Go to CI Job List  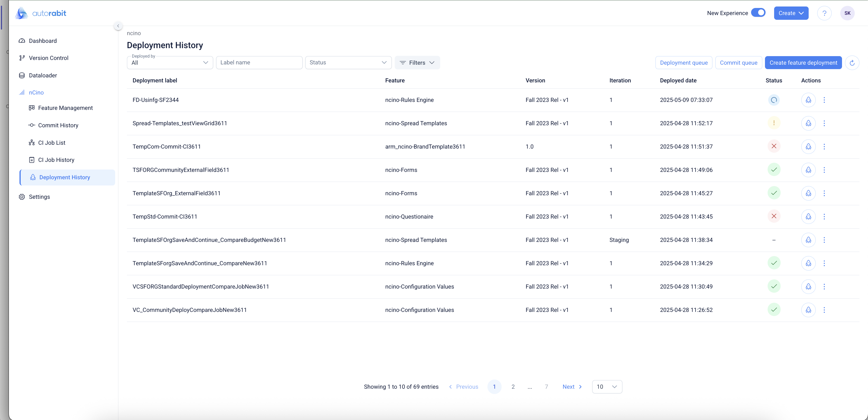coord(52,143)
